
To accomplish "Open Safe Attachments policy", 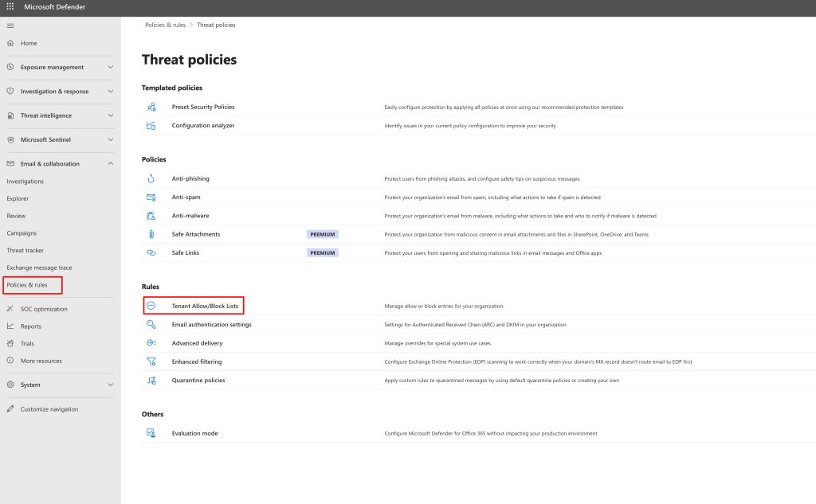I will (x=196, y=234).
